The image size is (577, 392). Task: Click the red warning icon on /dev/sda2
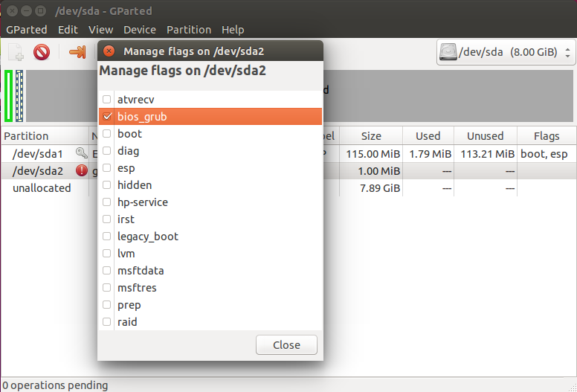pos(82,171)
